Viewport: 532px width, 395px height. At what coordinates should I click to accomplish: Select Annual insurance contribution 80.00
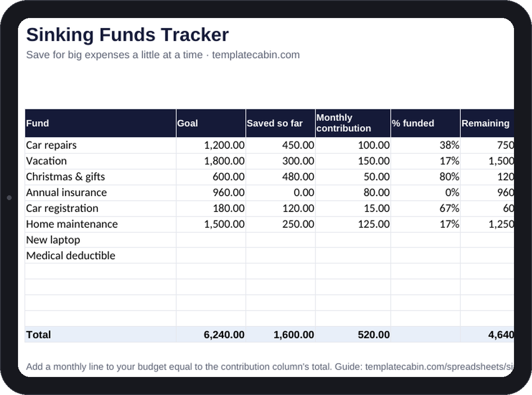[x=353, y=193]
